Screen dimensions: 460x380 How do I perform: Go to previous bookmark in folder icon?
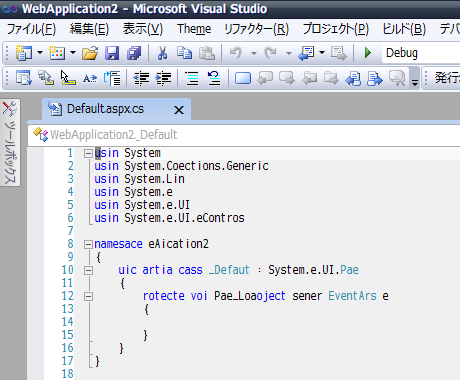309,79
